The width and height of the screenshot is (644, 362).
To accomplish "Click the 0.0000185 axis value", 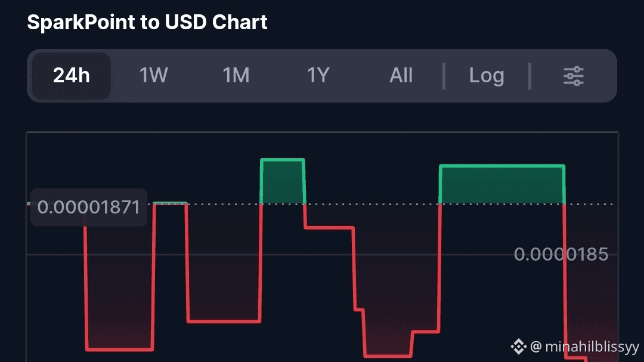I will click(x=561, y=255).
